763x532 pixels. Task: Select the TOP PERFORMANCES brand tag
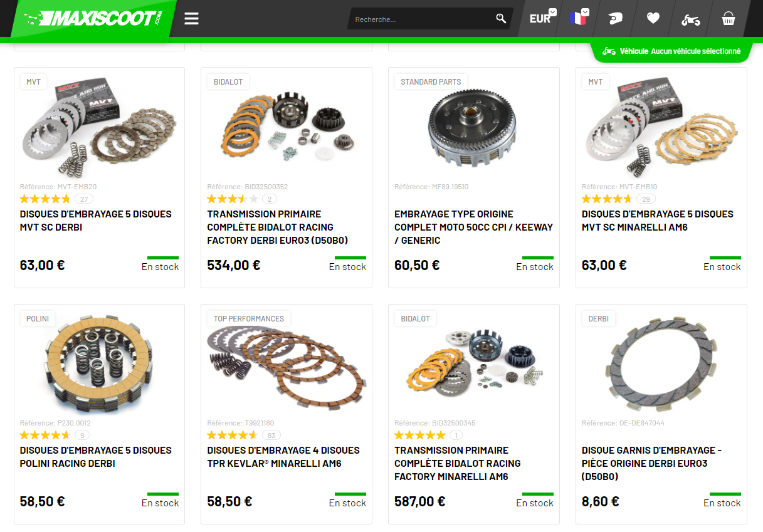pos(249,318)
